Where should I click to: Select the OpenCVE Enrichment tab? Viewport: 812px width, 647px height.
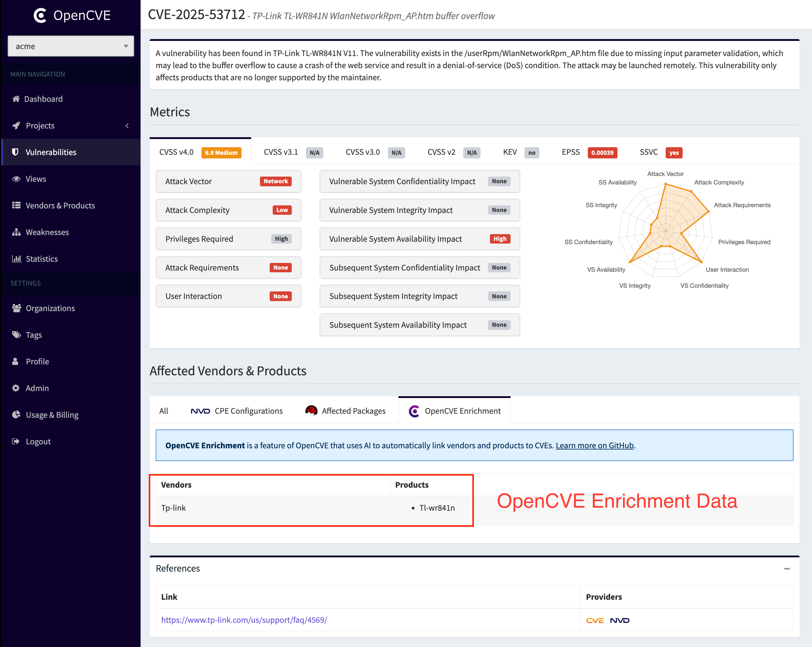pos(454,410)
